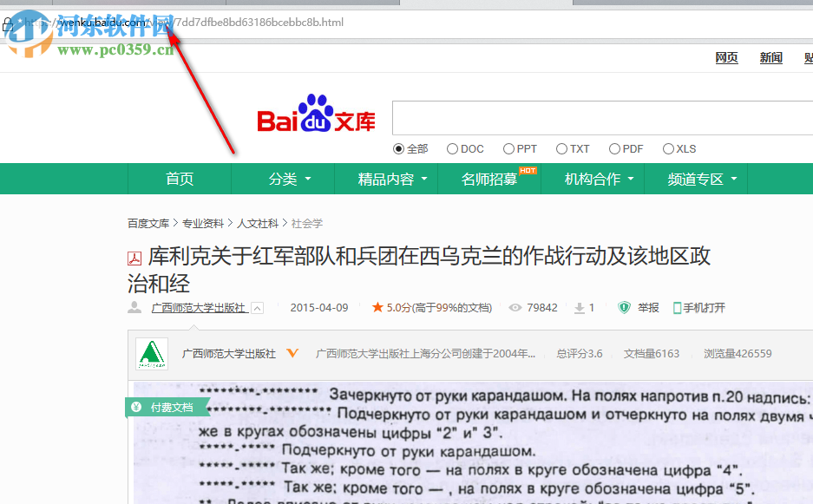
Task: Click the 2015-04-09 upload date text
Action: [x=319, y=308]
